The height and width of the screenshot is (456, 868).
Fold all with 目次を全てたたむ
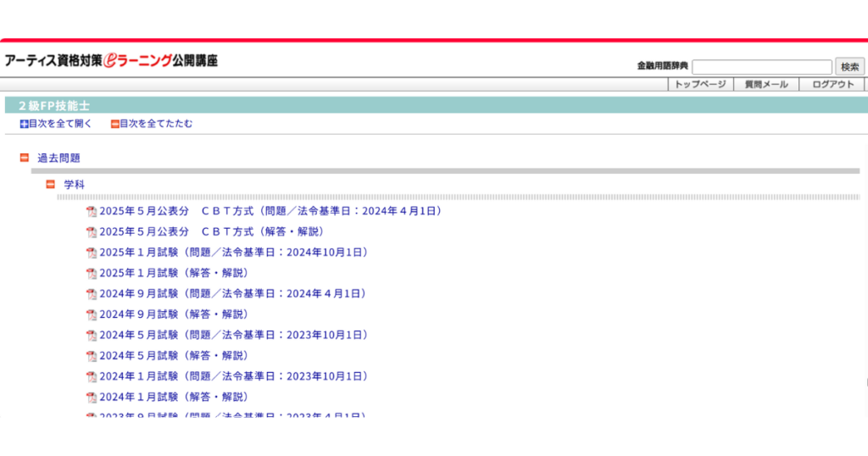click(x=152, y=124)
